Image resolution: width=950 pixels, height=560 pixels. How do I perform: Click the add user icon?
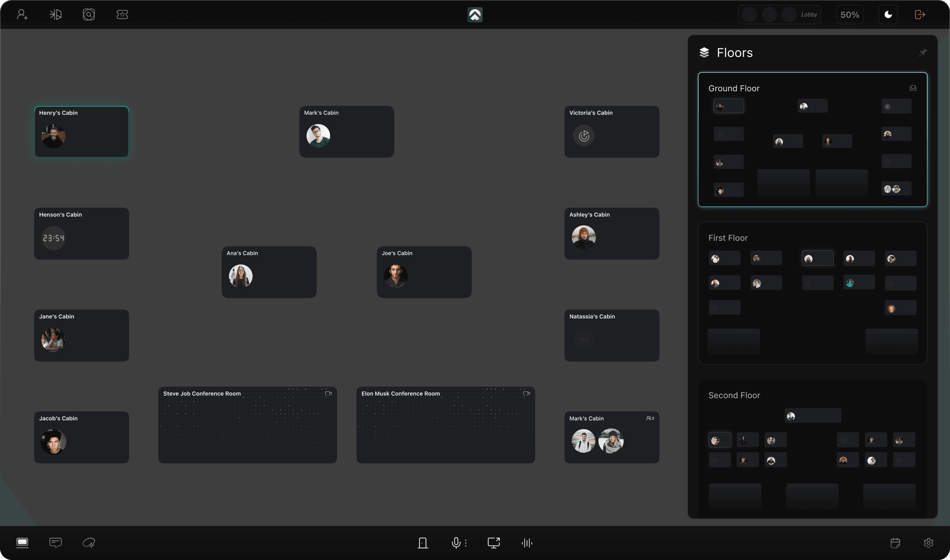(22, 15)
